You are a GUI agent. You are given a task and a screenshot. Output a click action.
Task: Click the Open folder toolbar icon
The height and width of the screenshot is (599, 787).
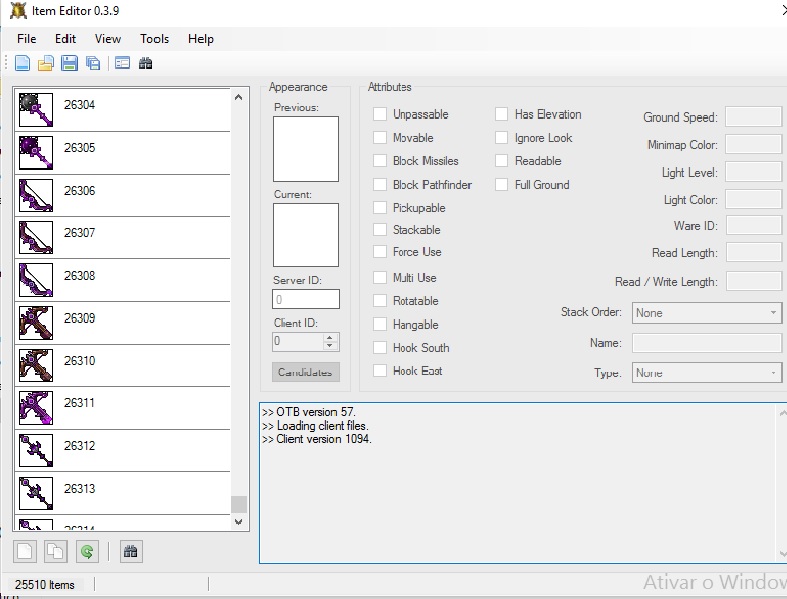(x=46, y=63)
